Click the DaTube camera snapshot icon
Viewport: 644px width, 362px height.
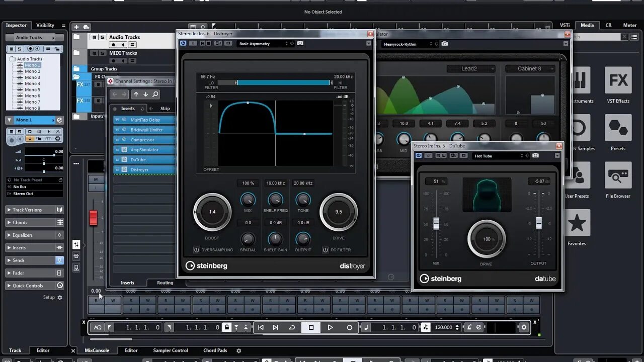(x=536, y=155)
